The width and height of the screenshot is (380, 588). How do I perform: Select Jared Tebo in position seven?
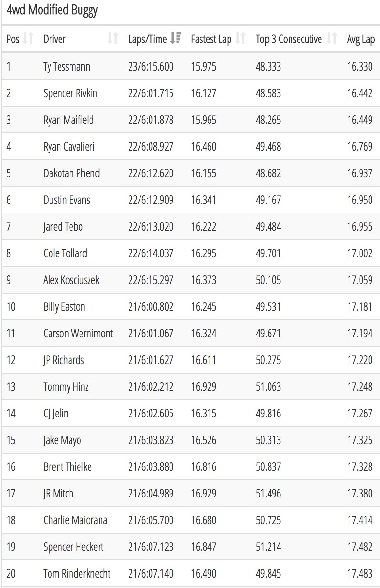click(63, 226)
